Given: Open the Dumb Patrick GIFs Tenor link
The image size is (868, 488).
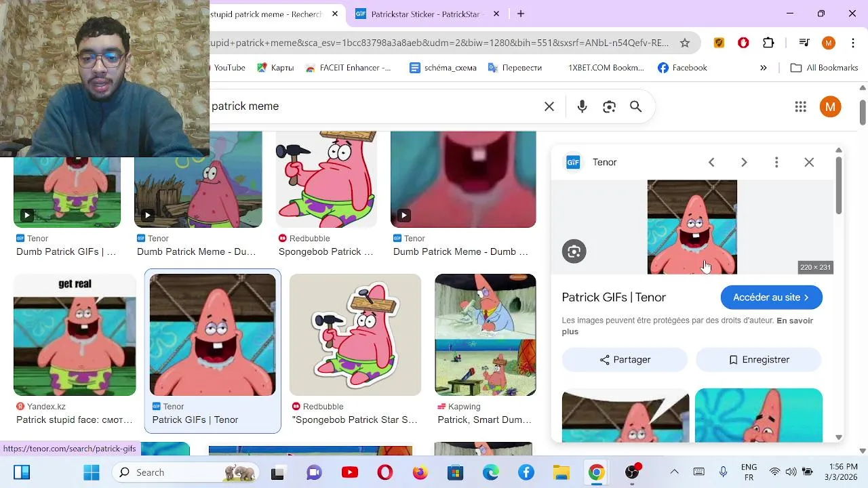Looking at the screenshot, I should pyautogui.click(x=66, y=251).
